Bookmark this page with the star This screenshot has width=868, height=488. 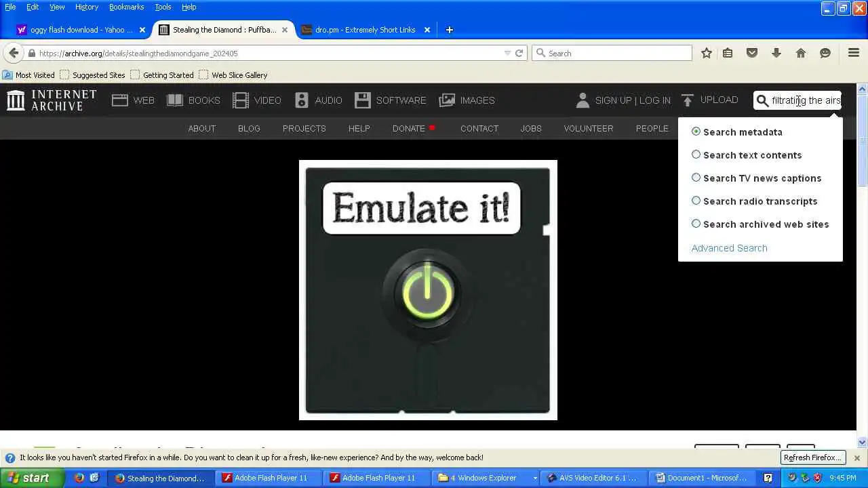(707, 53)
